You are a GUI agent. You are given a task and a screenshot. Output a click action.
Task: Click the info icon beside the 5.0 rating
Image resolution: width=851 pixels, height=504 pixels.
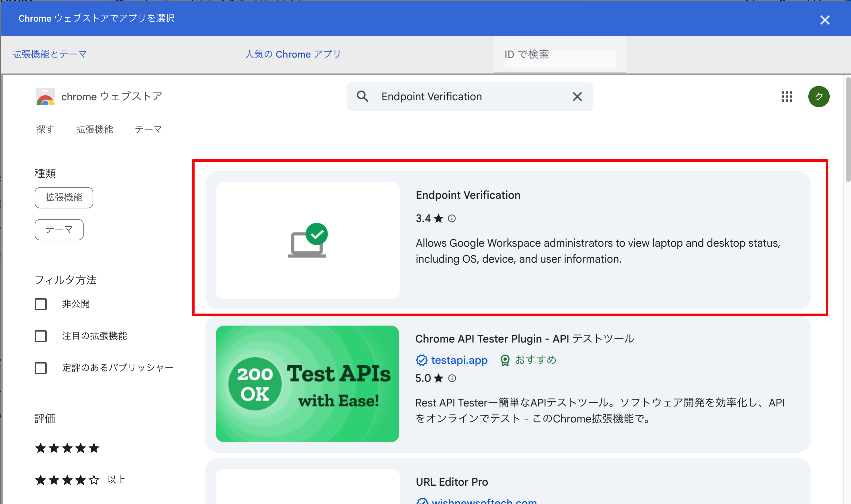pyautogui.click(x=452, y=378)
